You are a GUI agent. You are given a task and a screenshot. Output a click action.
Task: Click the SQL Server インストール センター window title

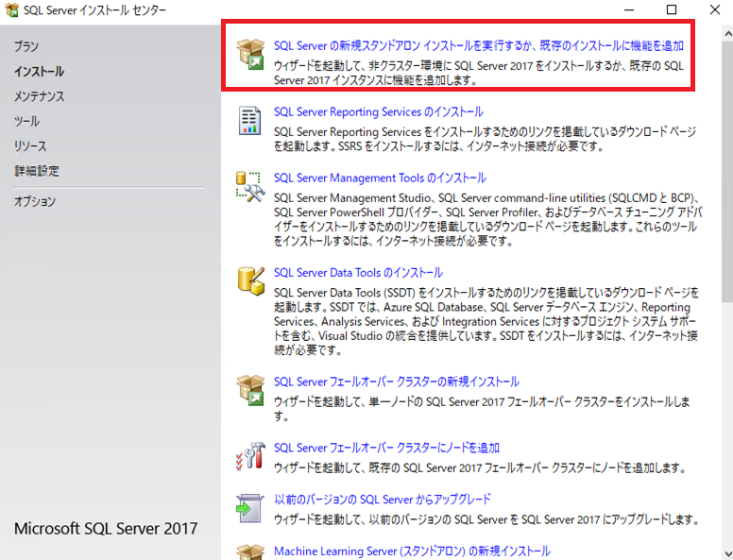click(x=94, y=9)
